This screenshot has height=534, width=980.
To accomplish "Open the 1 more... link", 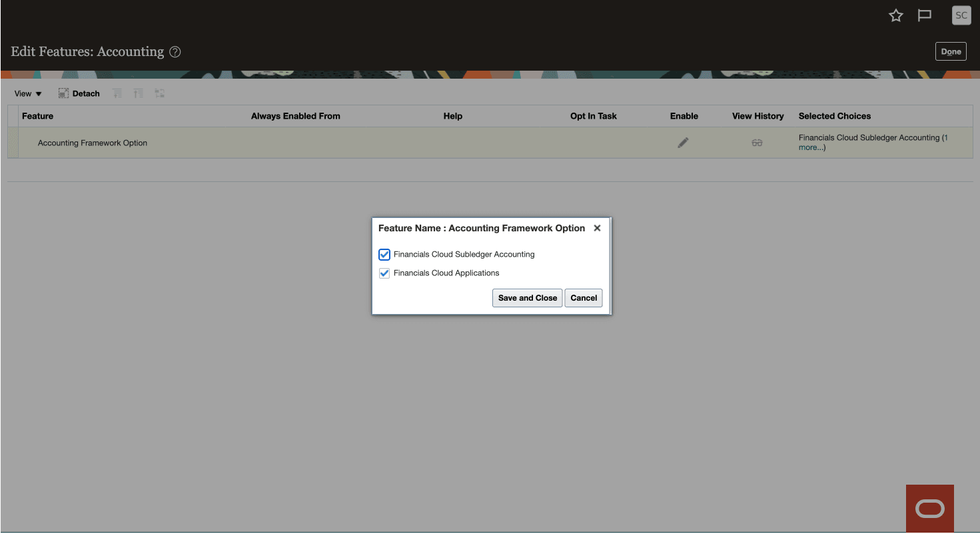I will (811, 147).
